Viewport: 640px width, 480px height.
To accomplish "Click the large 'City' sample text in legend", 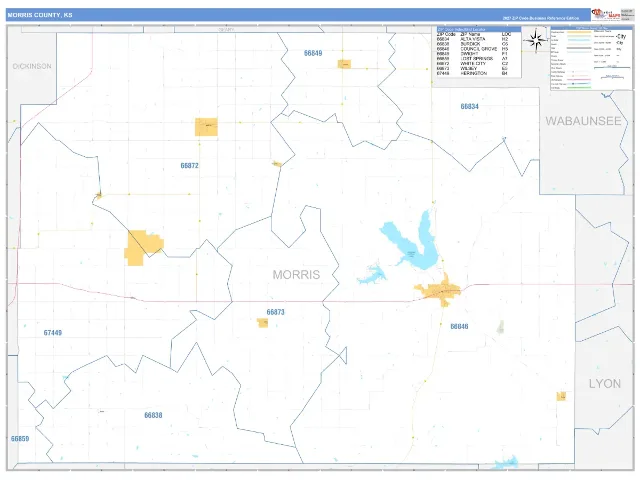I will tap(621, 36).
